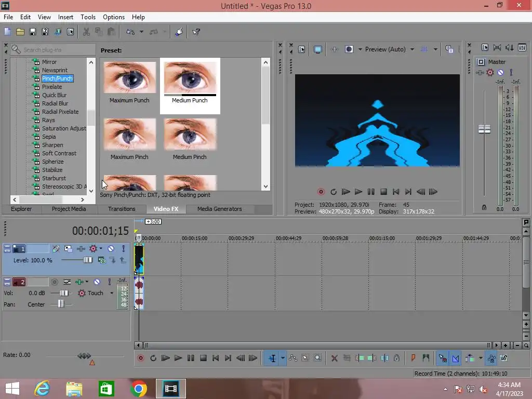Open the Tools menu
532x399 pixels.
point(88,17)
